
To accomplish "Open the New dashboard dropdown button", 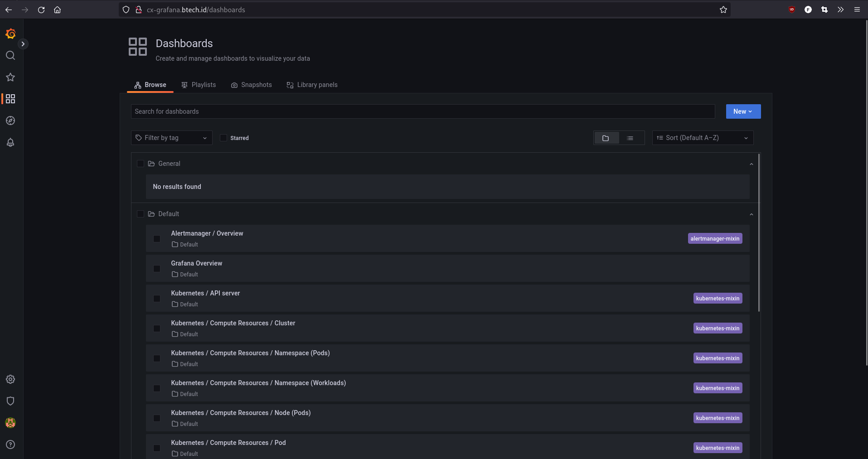I will pos(743,111).
